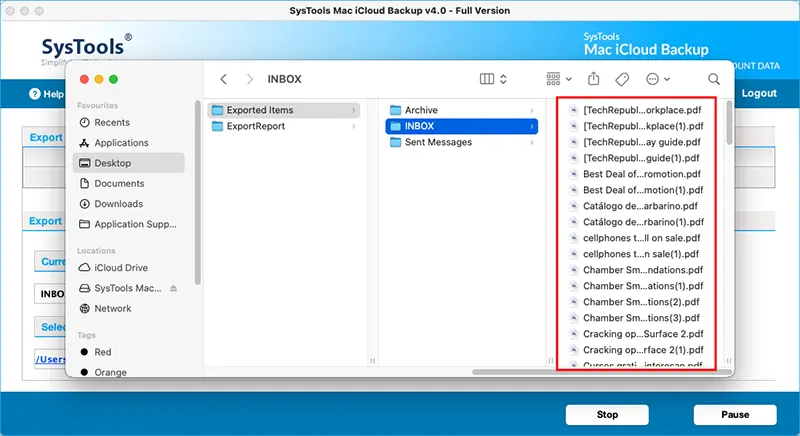Expand chevron of ExportReport folder
This screenshot has height=436, width=800.
354,126
